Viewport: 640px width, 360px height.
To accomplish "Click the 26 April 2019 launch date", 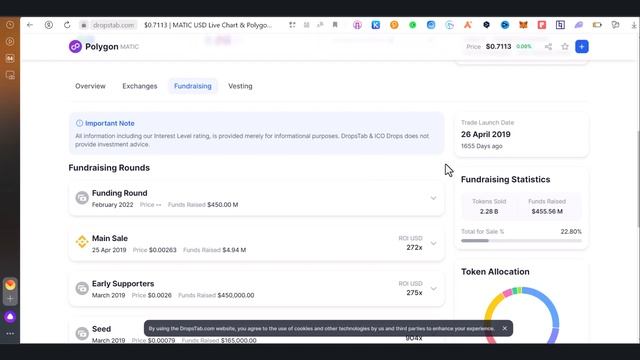I will point(486,134).
